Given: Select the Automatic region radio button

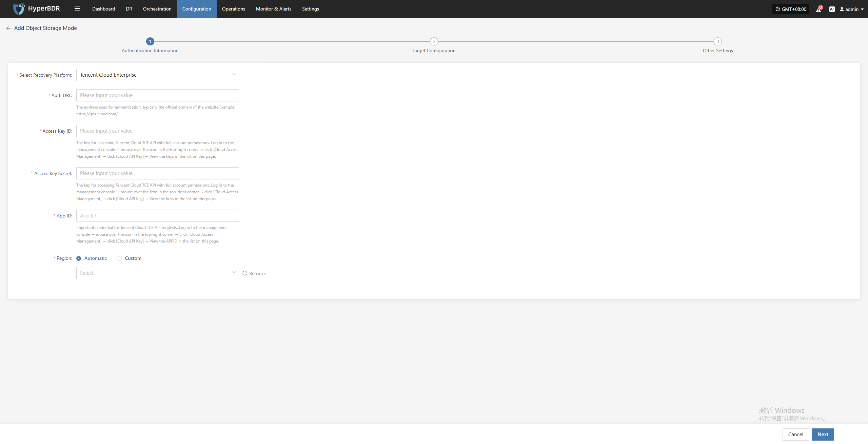Looking at the screenshot, I should (79, 258).
